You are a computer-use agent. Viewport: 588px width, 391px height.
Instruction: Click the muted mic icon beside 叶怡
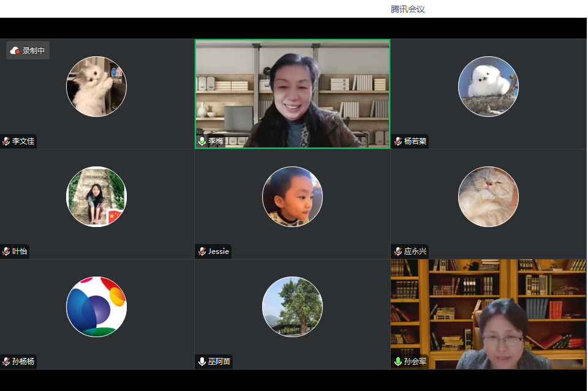[x=7, y=251]
